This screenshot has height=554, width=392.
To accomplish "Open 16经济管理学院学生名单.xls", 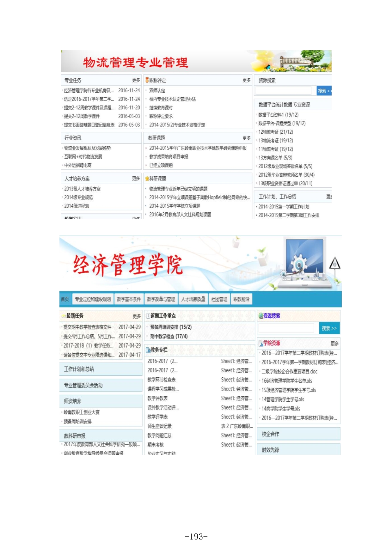I will point(287,381).
